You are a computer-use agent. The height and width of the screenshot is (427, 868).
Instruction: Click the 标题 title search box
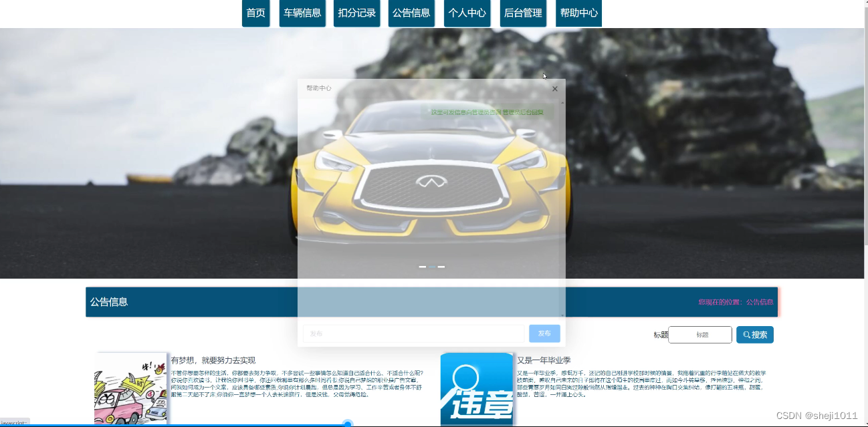[699, 335]
